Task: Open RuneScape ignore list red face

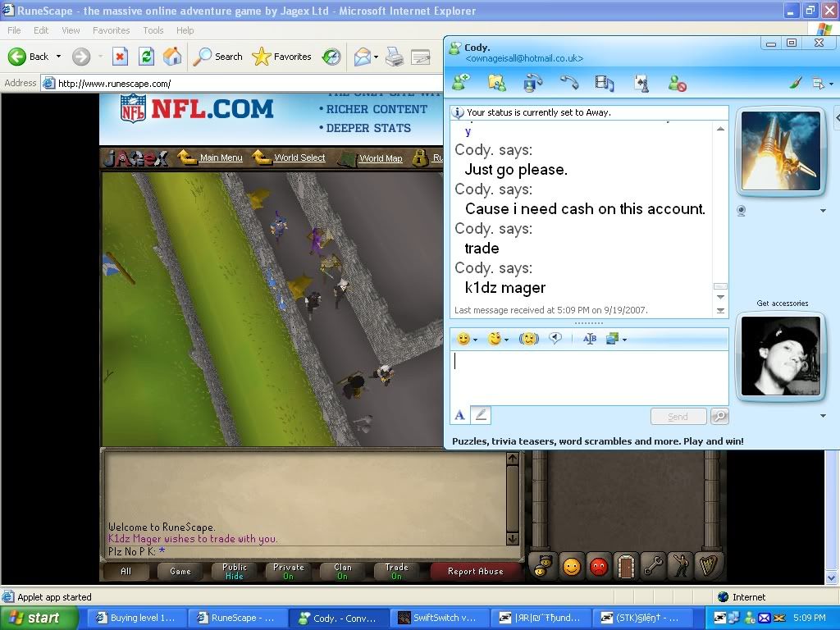Action: 598,566
